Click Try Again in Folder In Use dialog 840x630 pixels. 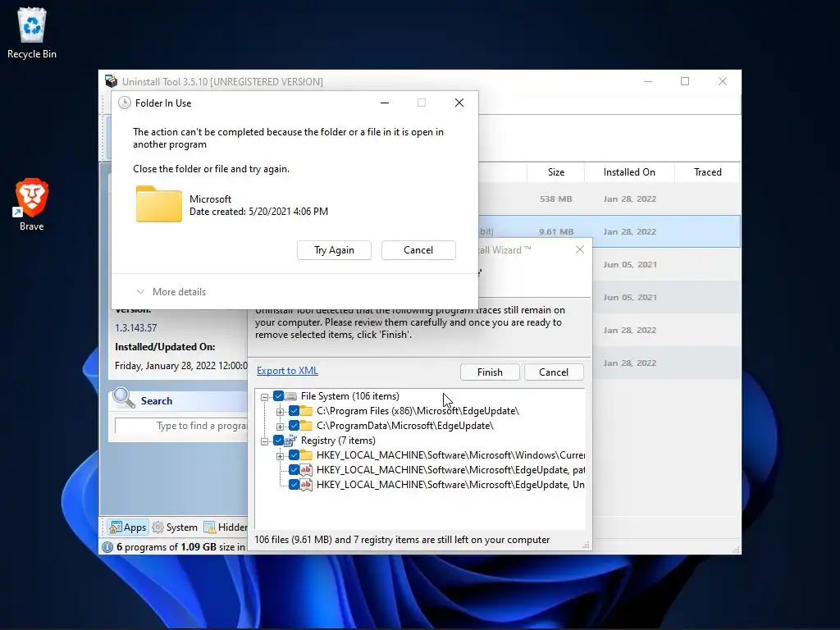click(x=335, y=250)
